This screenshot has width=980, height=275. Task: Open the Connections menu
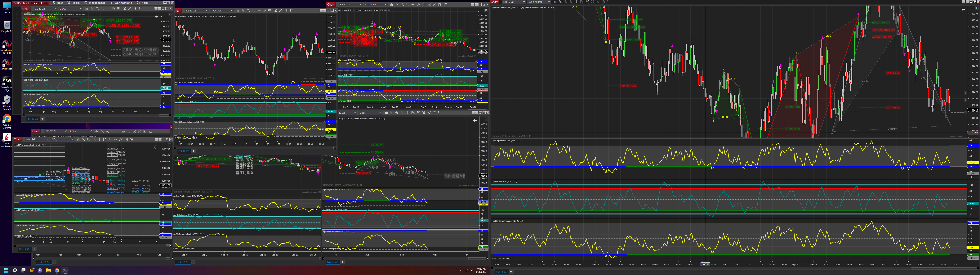click(x=121, y=3)
